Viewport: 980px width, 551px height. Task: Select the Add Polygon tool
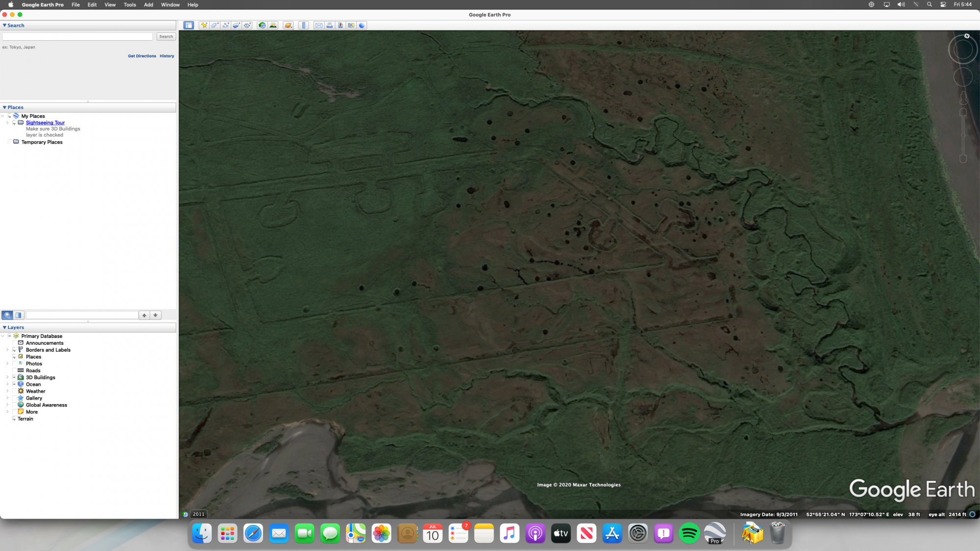click(215, 25)
